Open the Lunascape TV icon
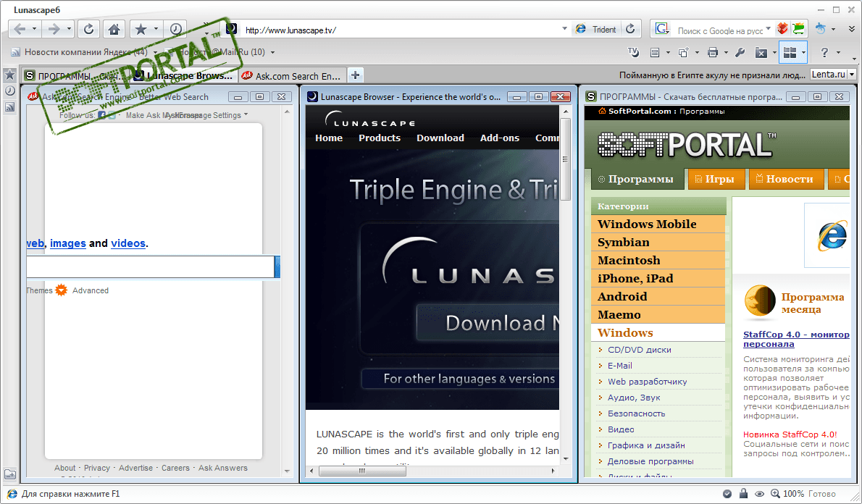Image resolution: width=862 pixels, height=504 pixels. pos(634,52)
